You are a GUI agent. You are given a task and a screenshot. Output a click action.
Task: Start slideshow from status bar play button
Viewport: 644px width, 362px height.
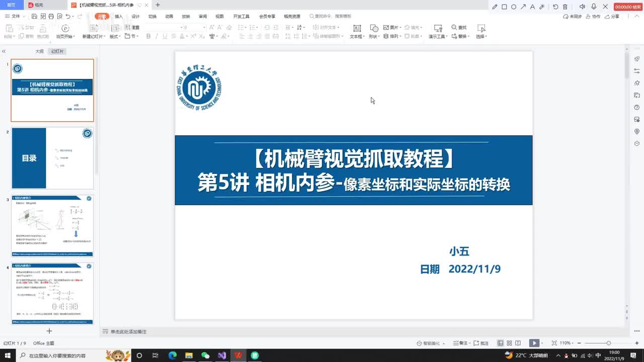tap(534, 343)
